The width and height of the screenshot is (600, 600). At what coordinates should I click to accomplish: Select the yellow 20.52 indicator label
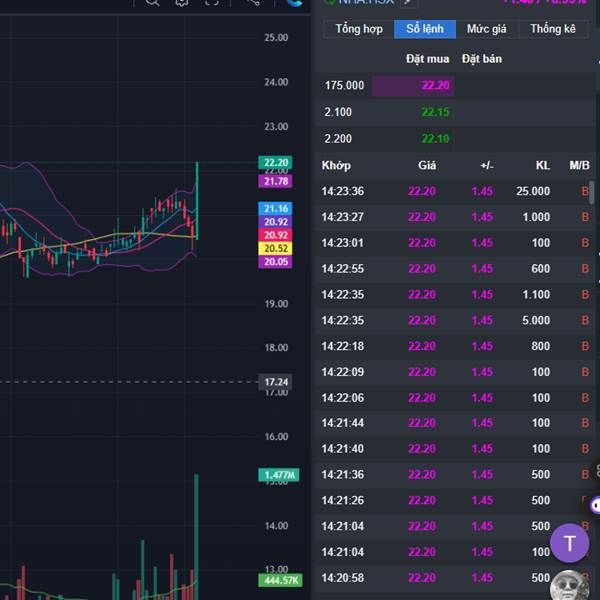point(276,248)
